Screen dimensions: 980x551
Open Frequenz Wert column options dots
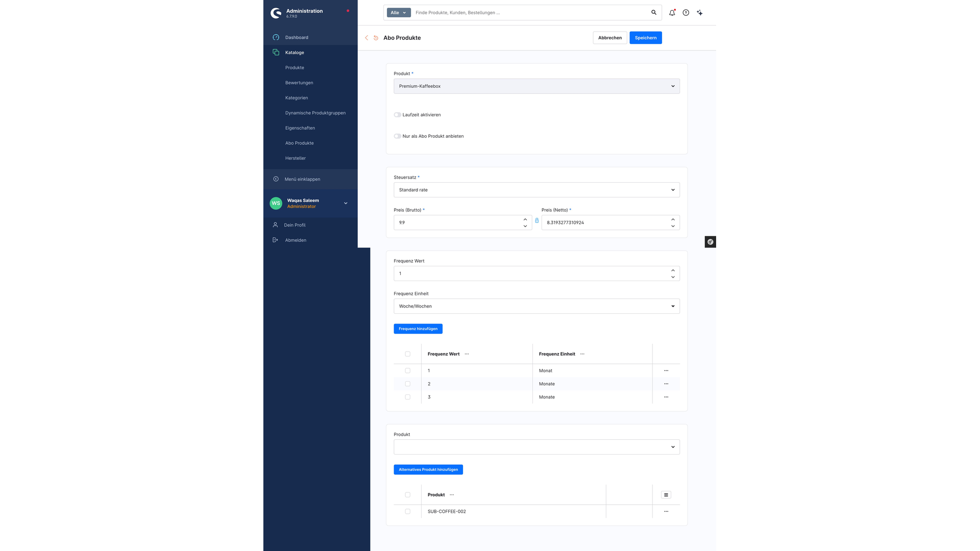[467, 354]
